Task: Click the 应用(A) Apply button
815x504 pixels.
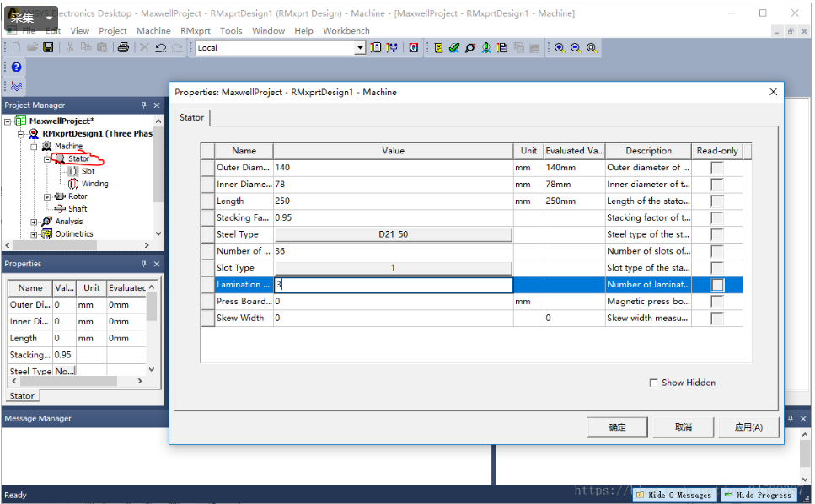Action: tap(748, 427)
